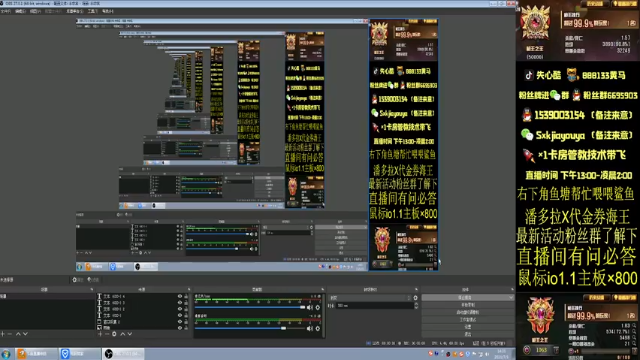Open the scene transition properties gear icon
Screen dimensions: 640x360
[x=416, y=298]
